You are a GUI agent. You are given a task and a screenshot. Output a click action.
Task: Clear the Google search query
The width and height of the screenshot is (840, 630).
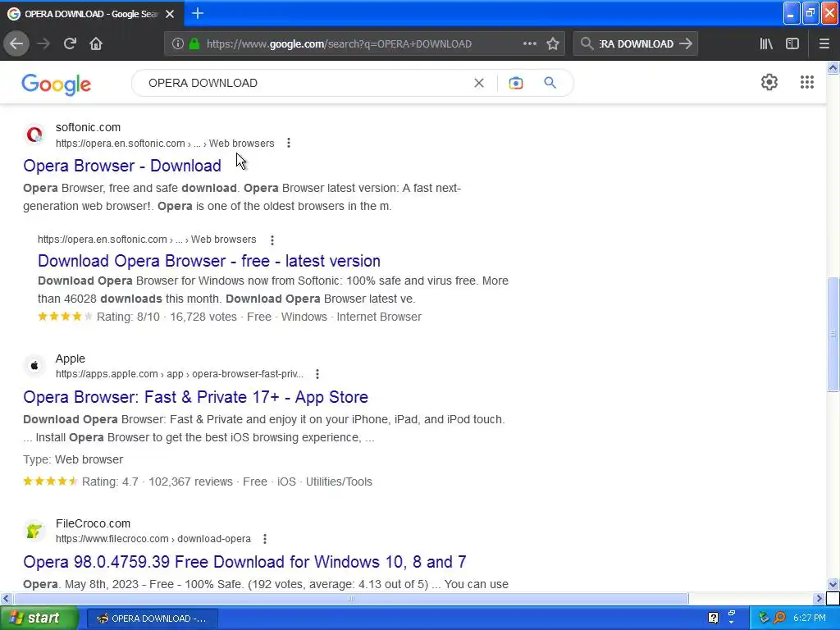479,83
